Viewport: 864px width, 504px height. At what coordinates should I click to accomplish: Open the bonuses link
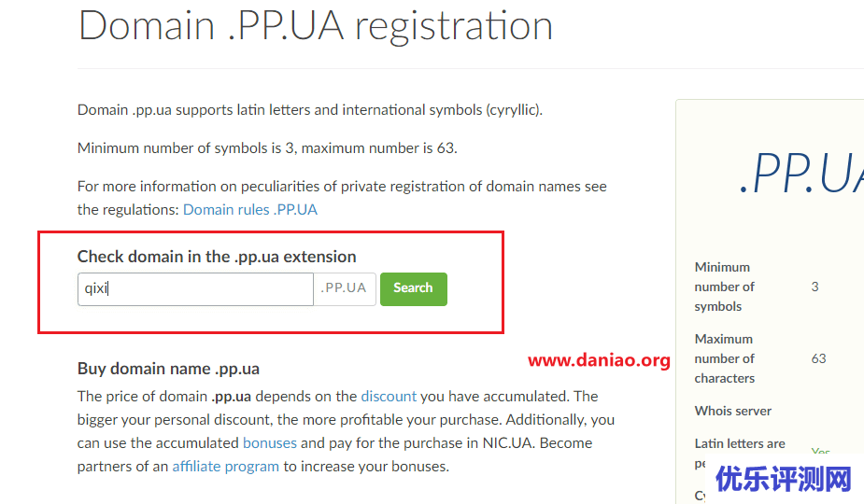(x=269, y=442)
